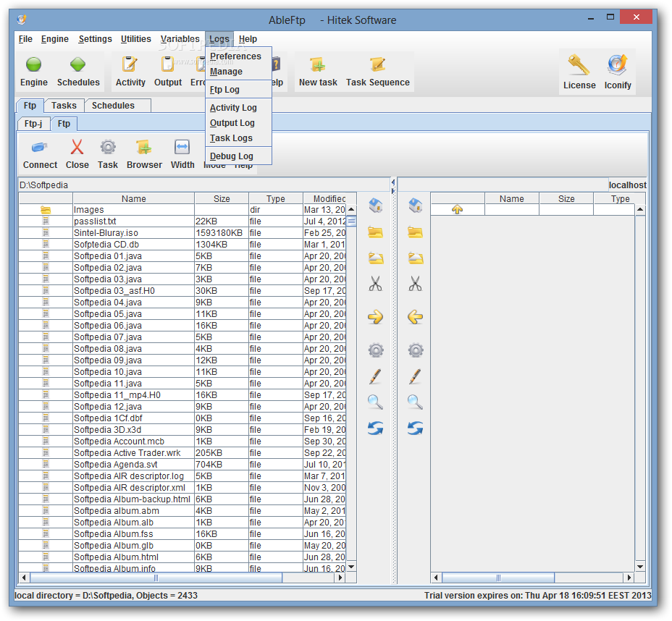Click the closed folder icon for local panel
The height and width of the screenshot is (621, 672).
point(375,232)
